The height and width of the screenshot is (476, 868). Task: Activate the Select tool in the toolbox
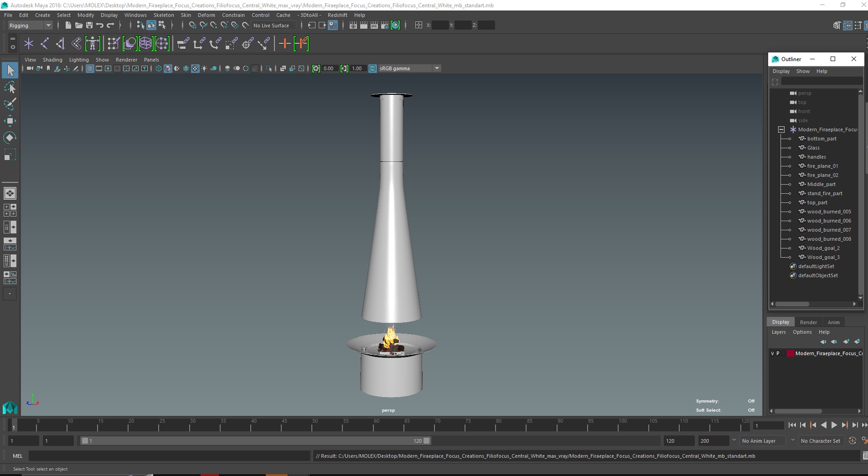point(10,70)
